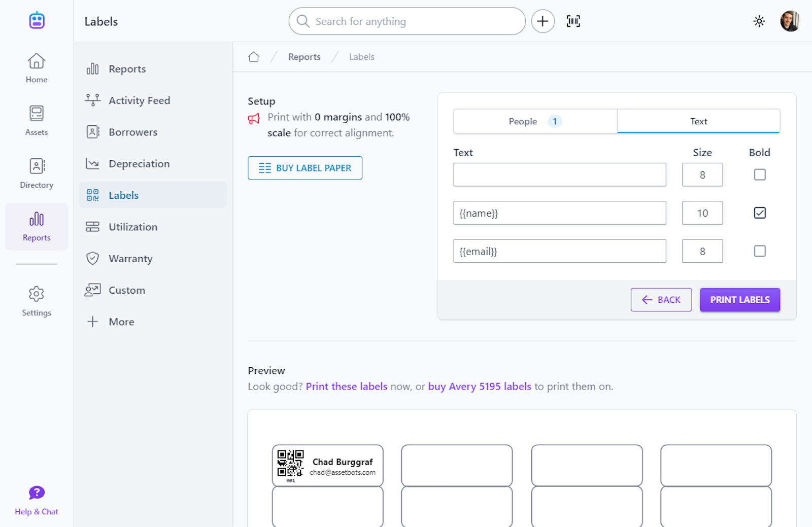Click the QR code on the preview label
The image size is (812, 527).
[x=290, y=463]
